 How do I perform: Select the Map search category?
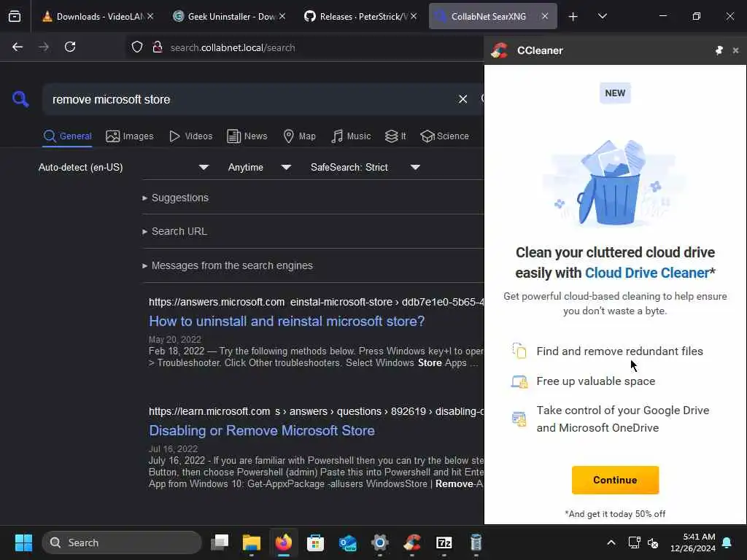point(300,136)
